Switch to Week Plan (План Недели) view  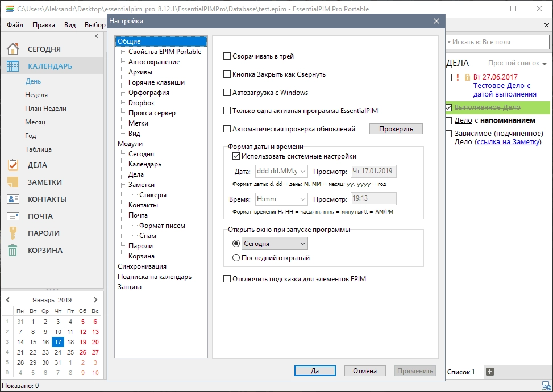[x=45, y=109]
